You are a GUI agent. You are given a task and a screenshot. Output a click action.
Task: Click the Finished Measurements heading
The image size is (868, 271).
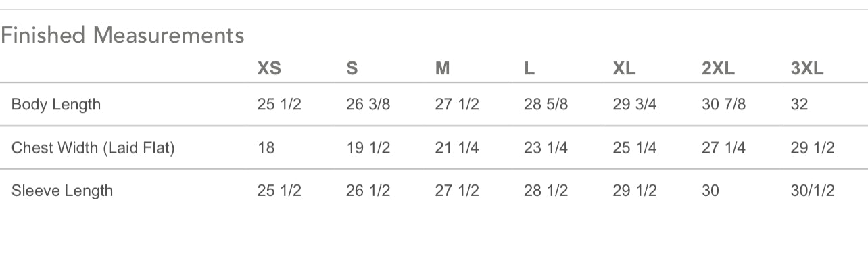pyautogui.click(x=122, y=35)
